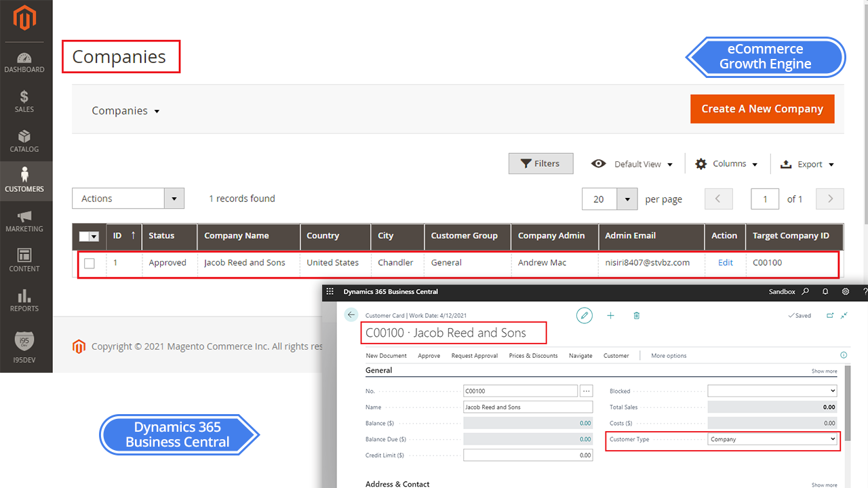Click Create A New Company button
This screenshot has height=488, width=868.
pyautogui.click(x=762, y=108)
